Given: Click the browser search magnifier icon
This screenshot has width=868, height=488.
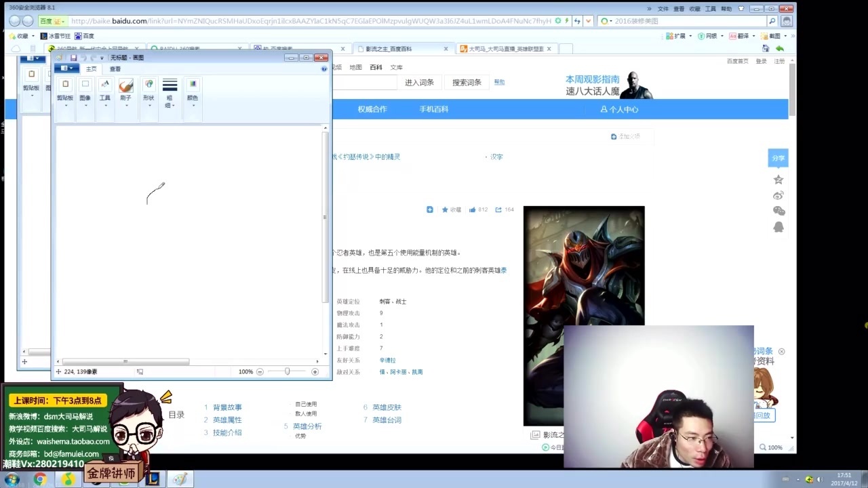Looking at the screenshot, I should click(x=772, y=21).
